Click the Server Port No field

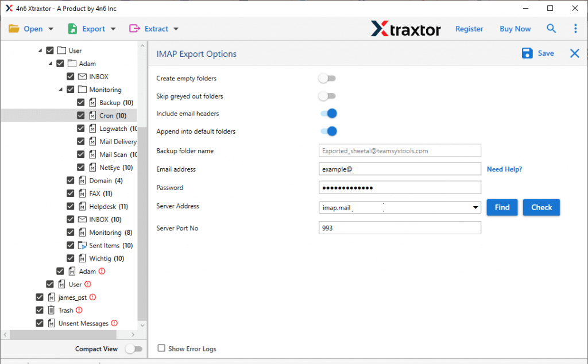click(400, 228)
